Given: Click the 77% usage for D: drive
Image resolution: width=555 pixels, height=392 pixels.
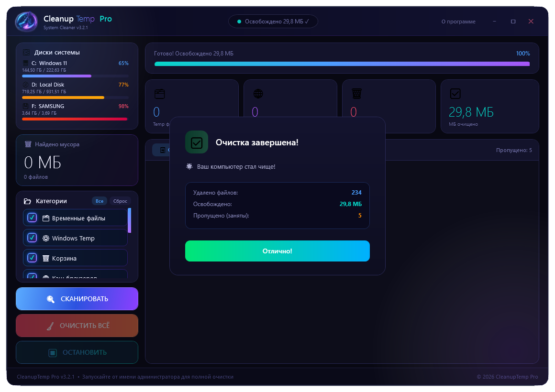Looking at the screenshot, I should (123, 85).
